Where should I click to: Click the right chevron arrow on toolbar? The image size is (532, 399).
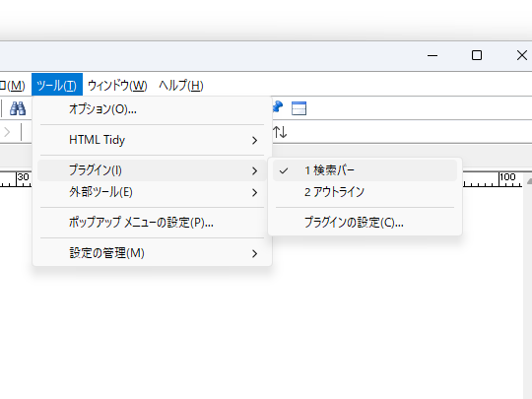(x=7, y=132)
